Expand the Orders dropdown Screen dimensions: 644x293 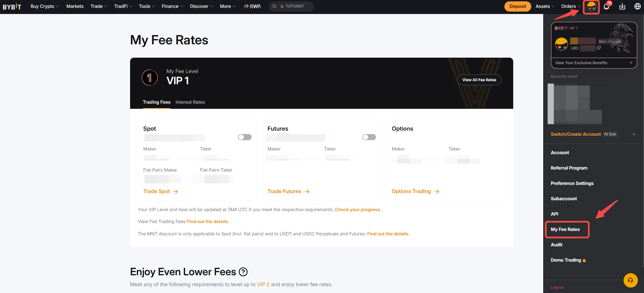tap(571, 6)
